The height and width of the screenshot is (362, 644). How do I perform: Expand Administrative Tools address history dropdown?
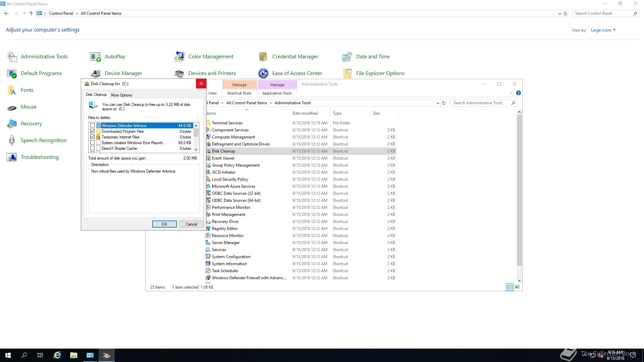coord(438,103)
